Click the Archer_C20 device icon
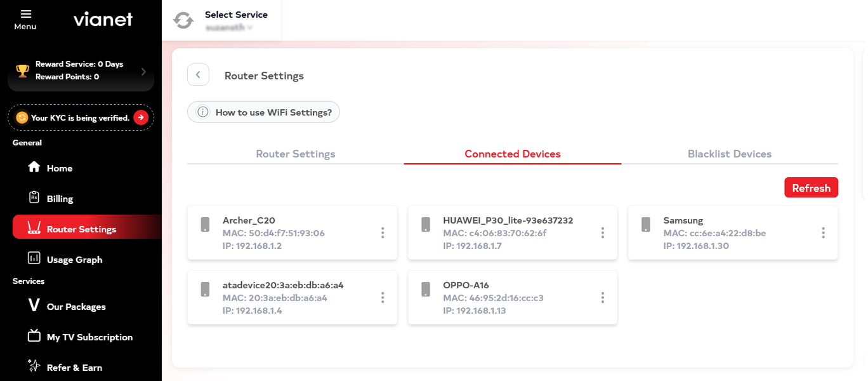The height and width of the screenshot is (381, 868). coord(205,224)
